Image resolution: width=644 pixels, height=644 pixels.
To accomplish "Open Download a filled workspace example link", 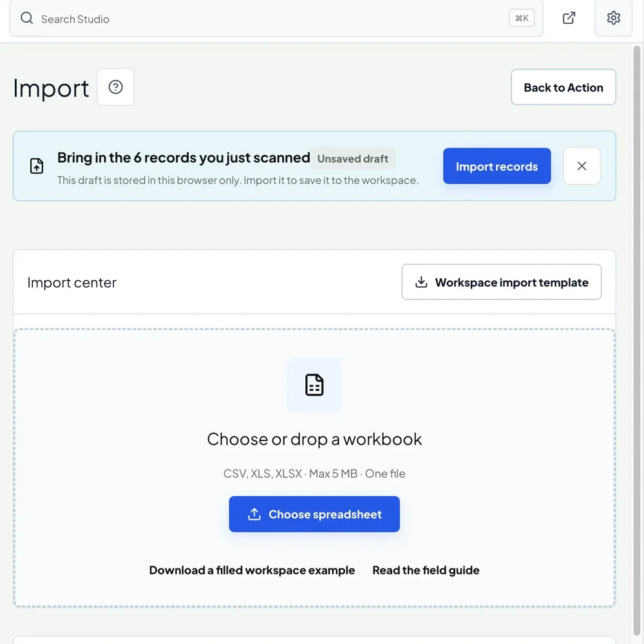I will tap(252, 570).
